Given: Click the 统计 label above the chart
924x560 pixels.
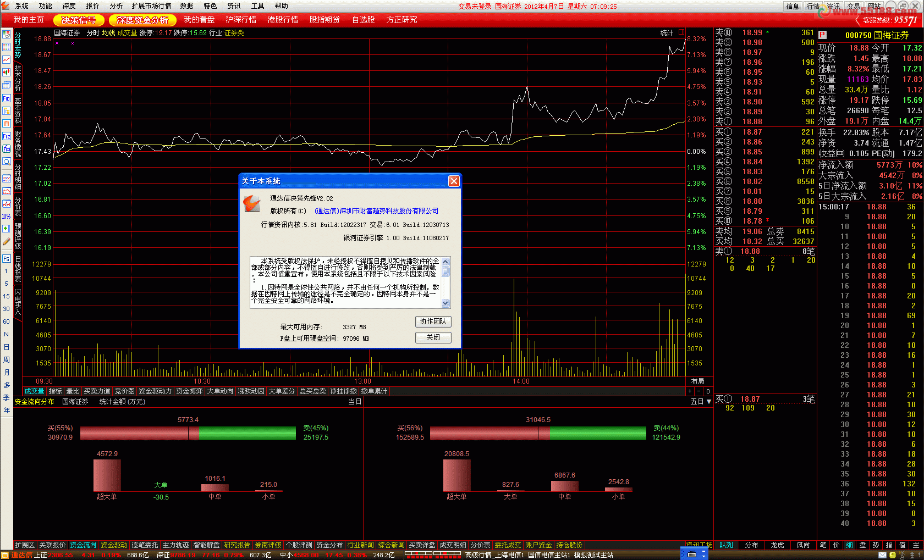Looking at the screenshot, I should pos(667,33).
